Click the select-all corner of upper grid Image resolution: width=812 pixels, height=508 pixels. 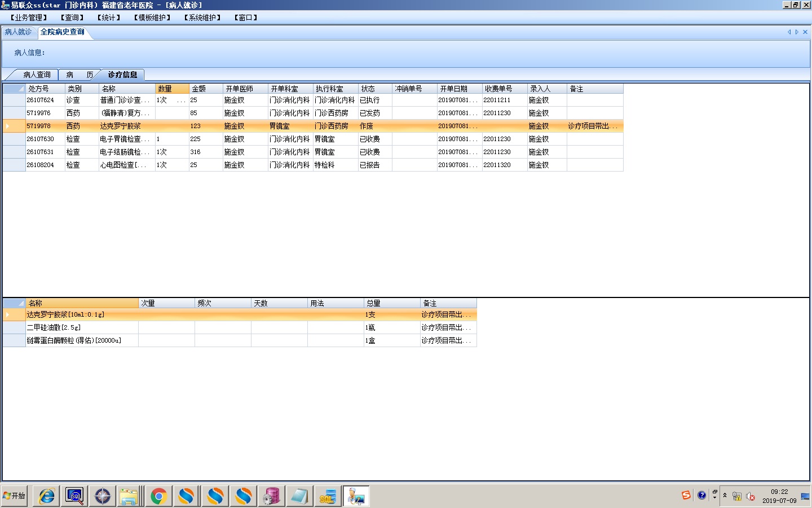coord(14,89)
